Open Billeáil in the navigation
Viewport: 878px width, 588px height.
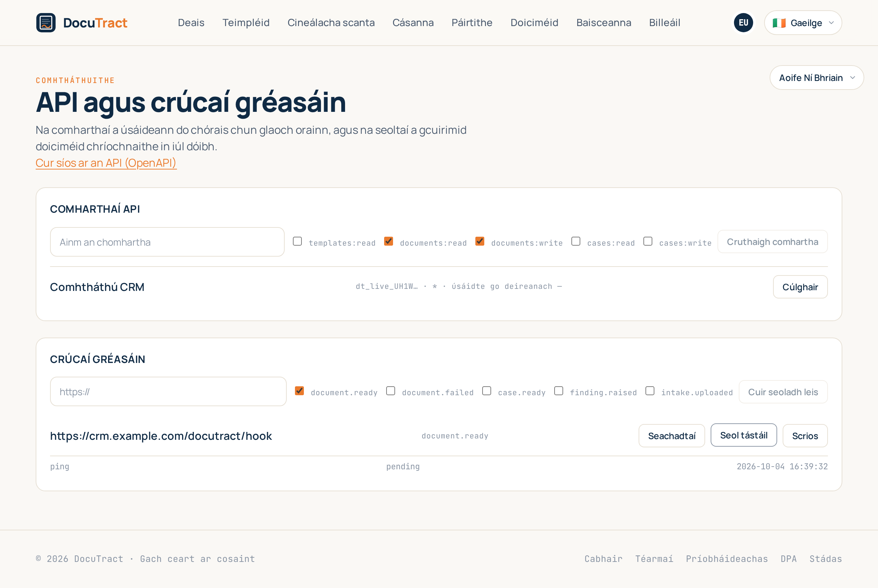pos(665,23)
